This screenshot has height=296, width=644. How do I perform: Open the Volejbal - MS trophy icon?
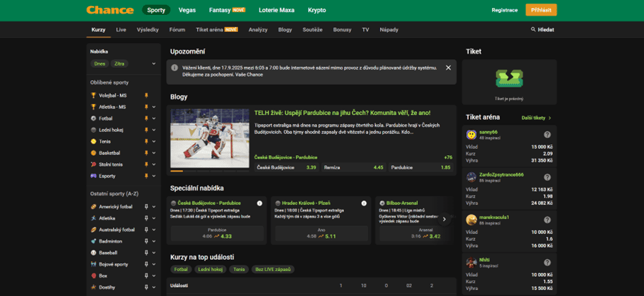[x=93, y=95]
